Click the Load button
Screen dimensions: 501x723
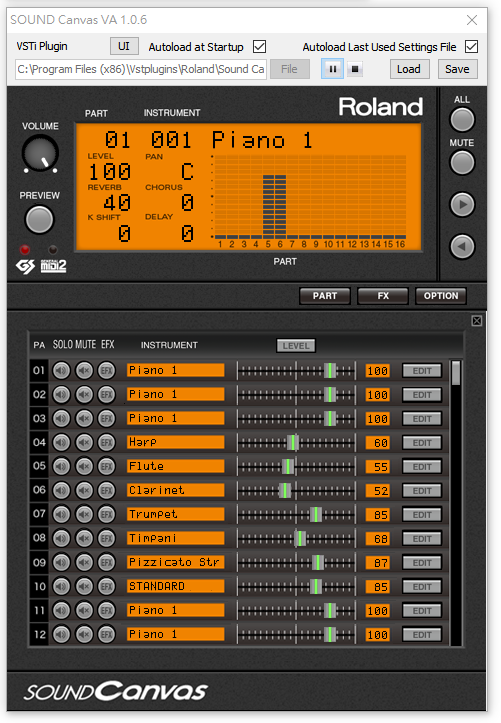click(409, 69)
